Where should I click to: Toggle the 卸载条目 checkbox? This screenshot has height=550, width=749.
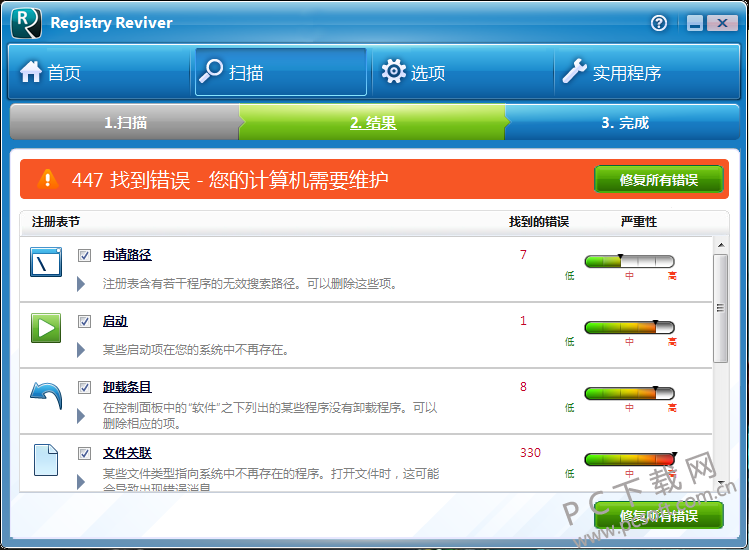click(x=85, y=388)
